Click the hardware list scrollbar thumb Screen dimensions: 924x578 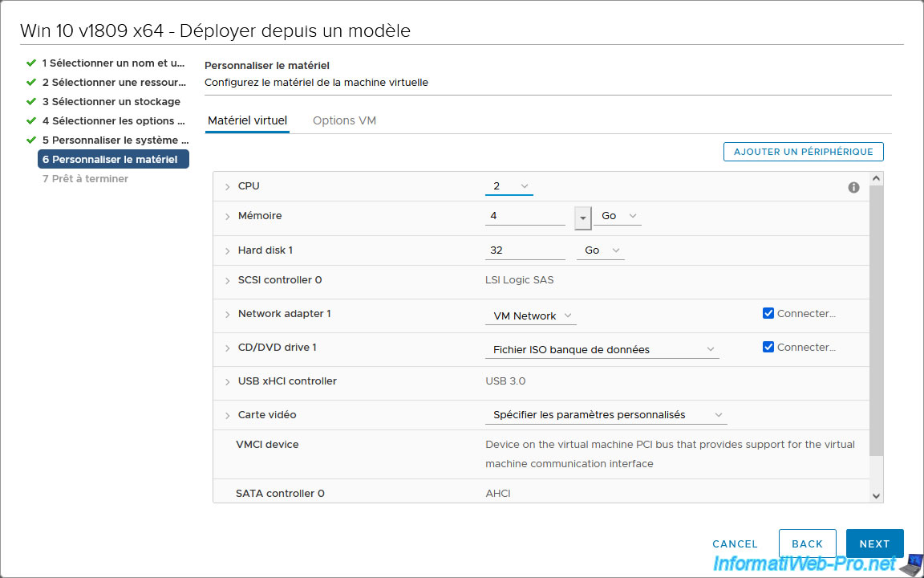[876, 320]
